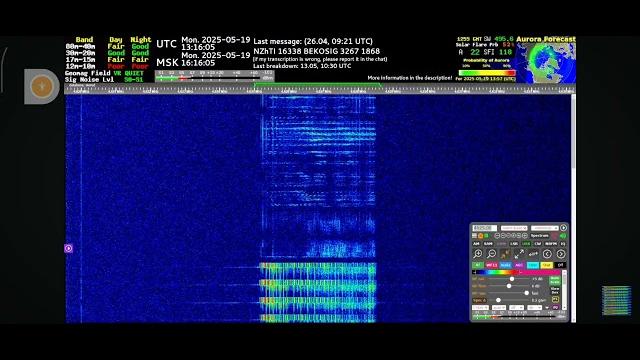The width and height of the screenshot is (640, 360).
Task: Select NBFM demodulation mode
Action: pos(551,244)
